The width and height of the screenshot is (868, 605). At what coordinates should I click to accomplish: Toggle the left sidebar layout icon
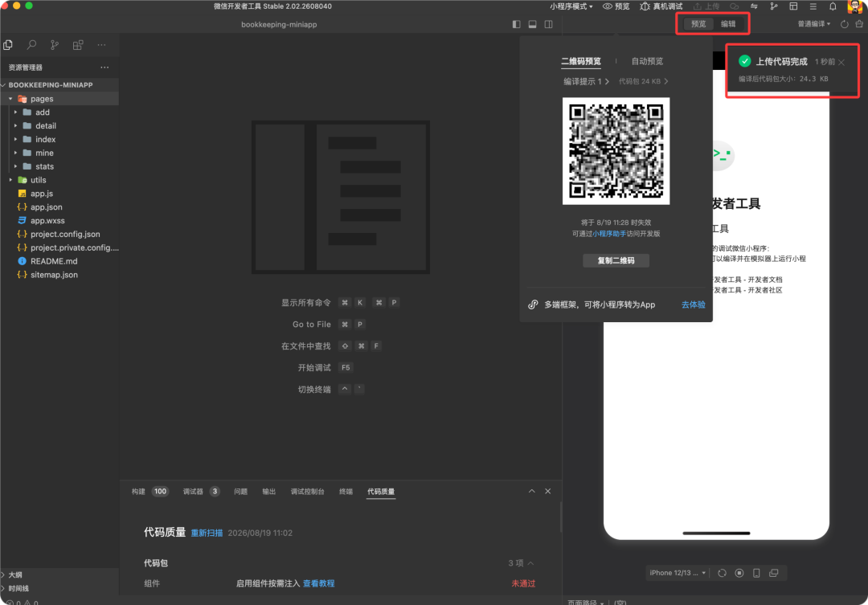coord(516,24)
